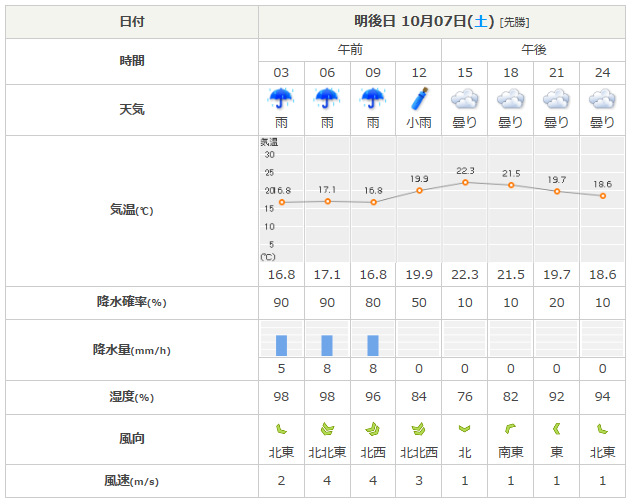Click the precipitation bar for 06 o'clock
Image resolution: width=630 pixels, height=502 pixels.
(327, 345)
